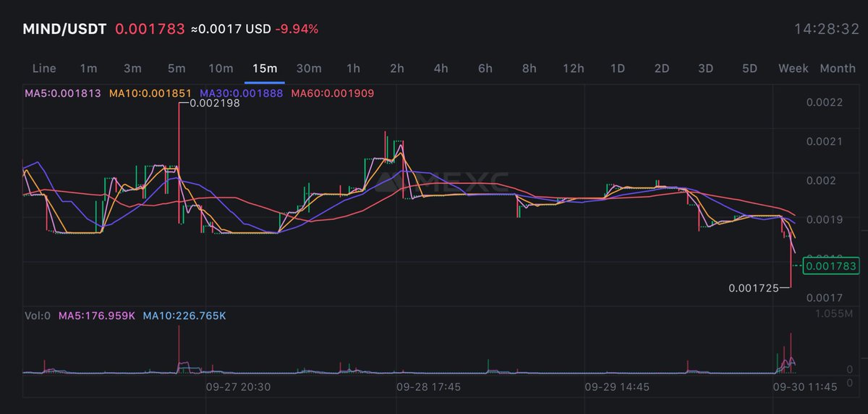Click the 0.0021 price axis label
This screenshot has height=414, width=868.
pos(825,142)
